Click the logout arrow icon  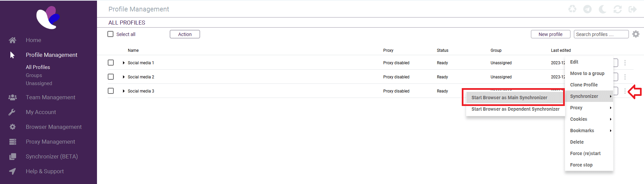(x=633, y=9)
